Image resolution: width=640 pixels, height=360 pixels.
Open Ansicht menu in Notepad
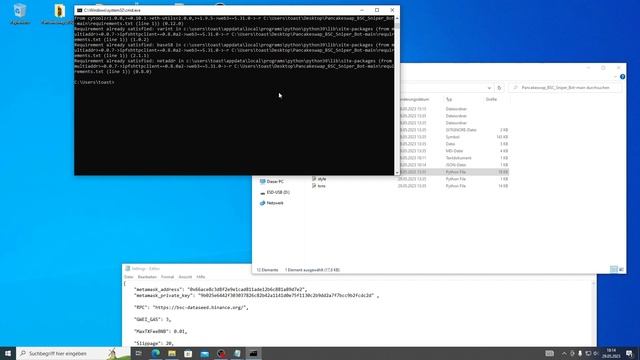[x=185, y=277]
